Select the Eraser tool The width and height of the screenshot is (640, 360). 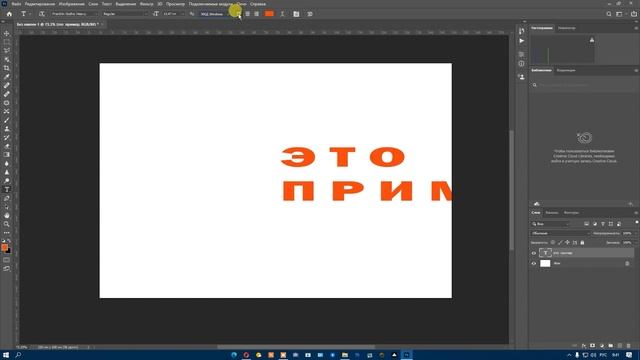[x=7, y=146]
